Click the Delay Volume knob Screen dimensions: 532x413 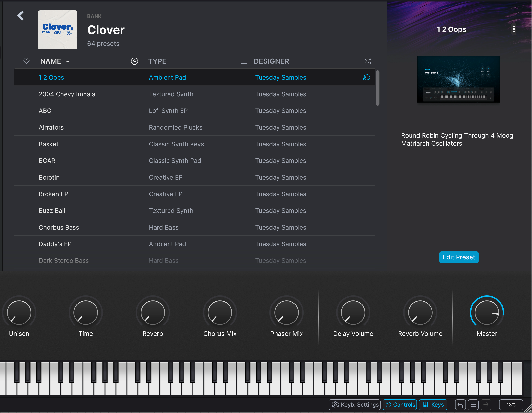(353, 312)
